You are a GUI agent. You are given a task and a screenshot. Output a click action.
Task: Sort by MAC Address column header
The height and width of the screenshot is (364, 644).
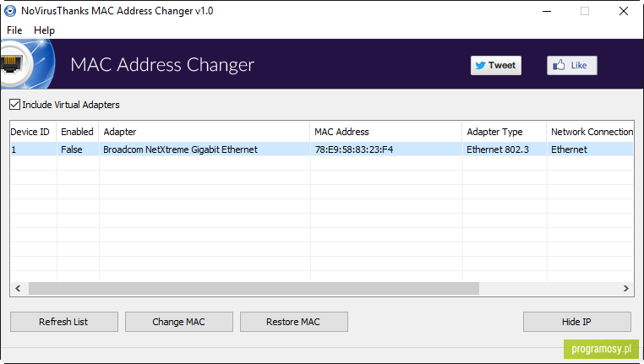coord(386,132)
